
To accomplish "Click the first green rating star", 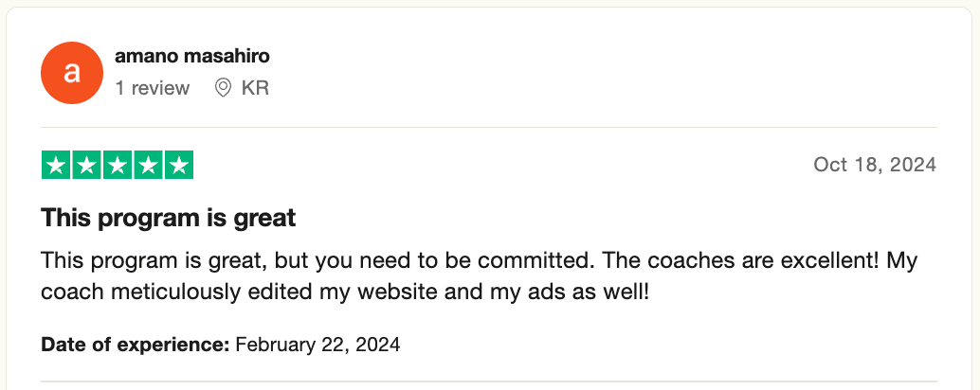I will pyautogui.click(x=57, y=166).
